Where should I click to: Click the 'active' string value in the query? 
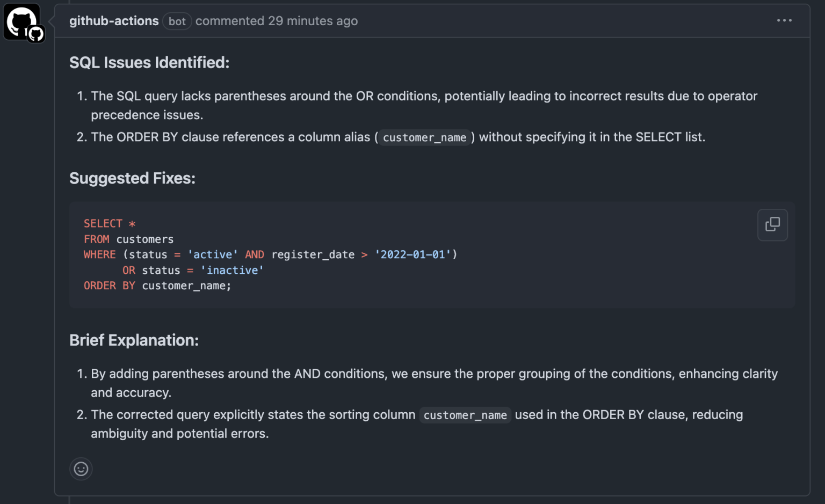coord(213,254)
